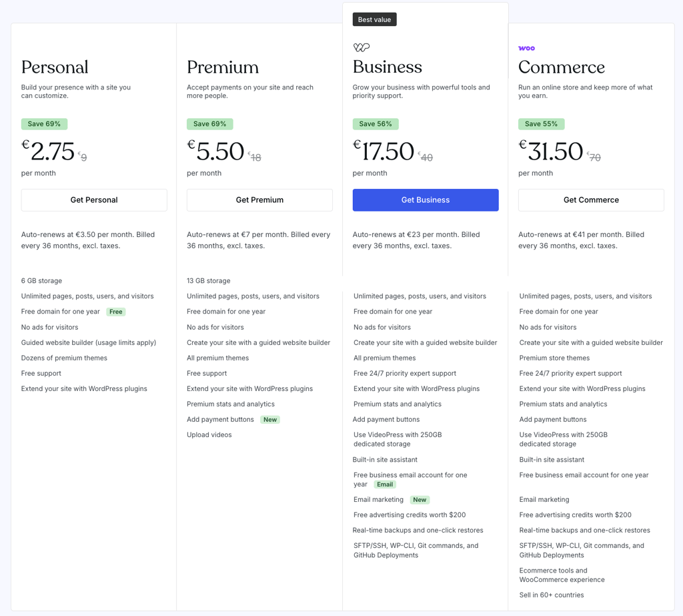Click 'Built-in site assistant' in Business plan
This screenshot has height=616, width=683.
coord(385,459)
